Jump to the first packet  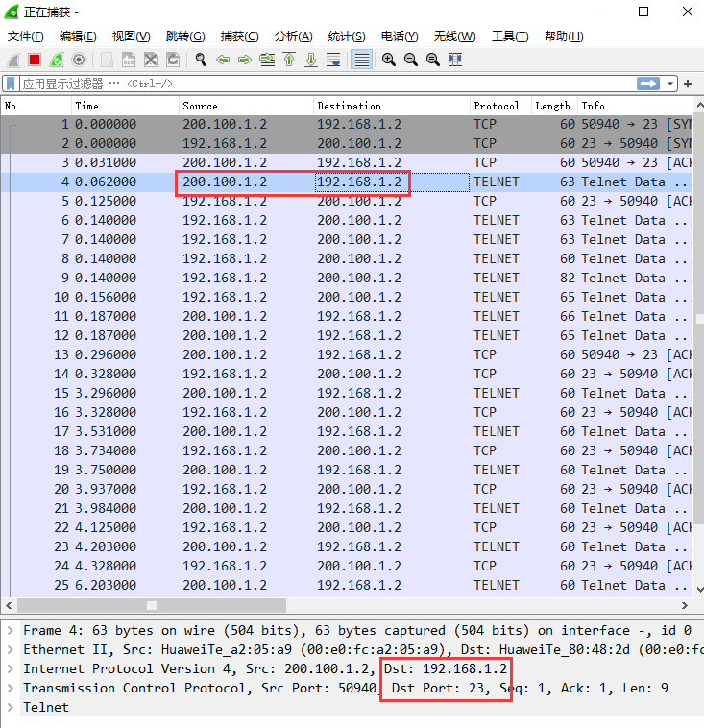coord(289,60)
